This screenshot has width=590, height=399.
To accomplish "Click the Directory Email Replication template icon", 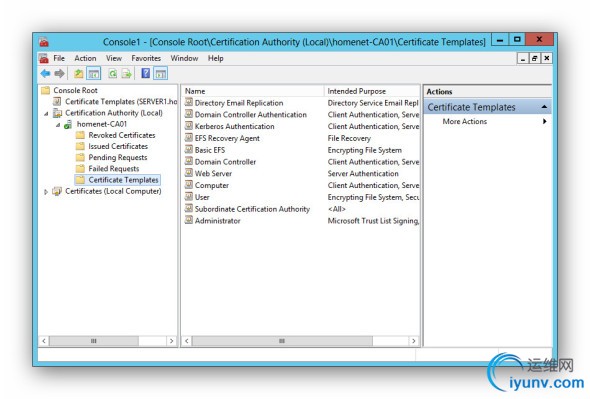I will [x=189, y=102].
